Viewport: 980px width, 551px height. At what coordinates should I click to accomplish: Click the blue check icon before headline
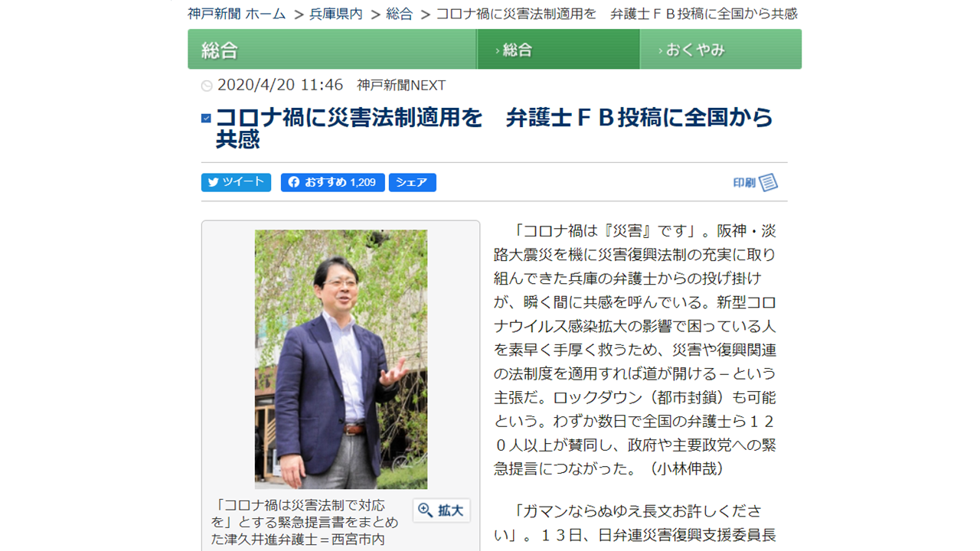[x=206, y=118]
